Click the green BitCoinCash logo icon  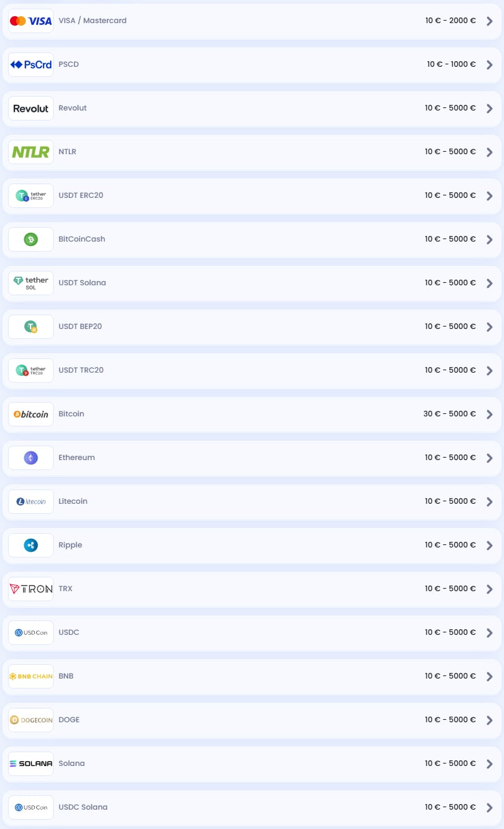[31, 240]
